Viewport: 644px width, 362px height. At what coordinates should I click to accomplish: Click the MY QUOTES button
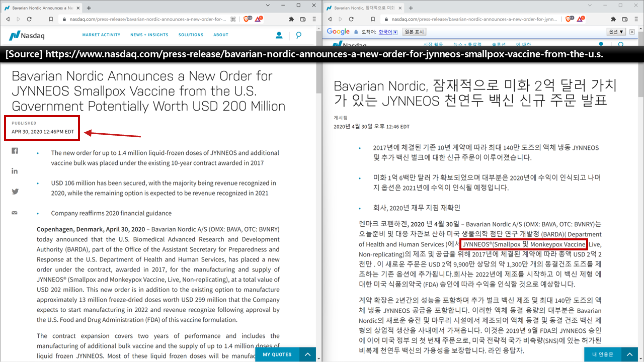277,354
